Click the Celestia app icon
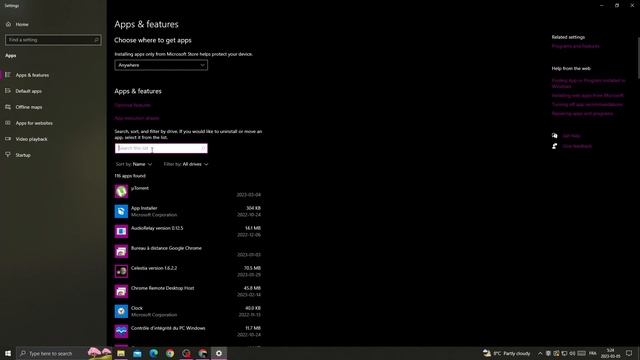Viewport: 640px width, 360px height. [x=121, y=271]
